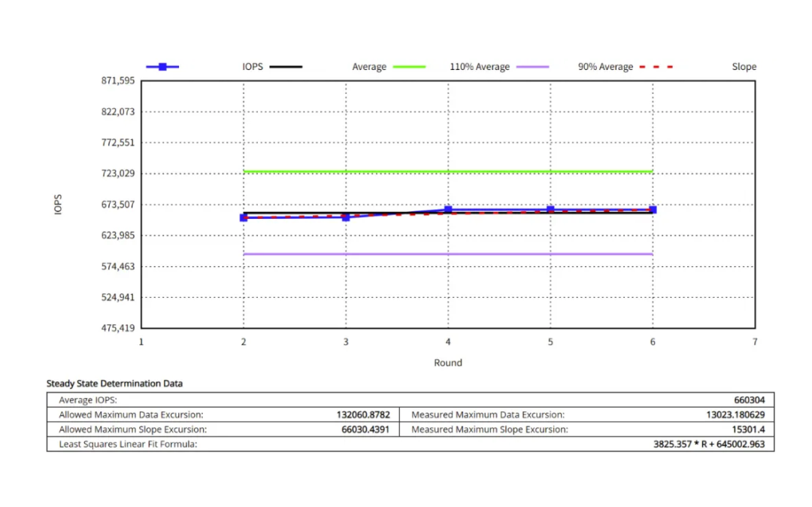Click the y-axis label "723,029"
812x507 pixels.
pyautogui.click(x=117, y=174)
